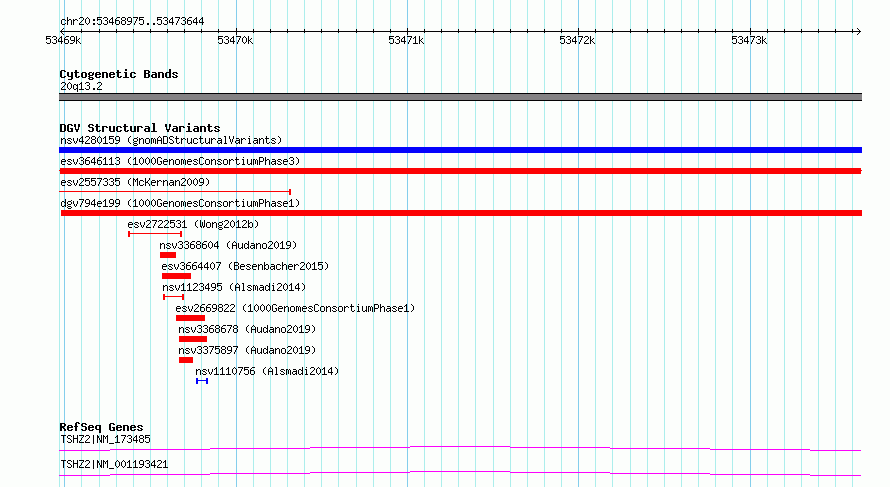Screen dimensions: 890x487
Task: Click the magenta TSHZ2 NM_173485 transcript line
Action: click(x=460, y=448)
